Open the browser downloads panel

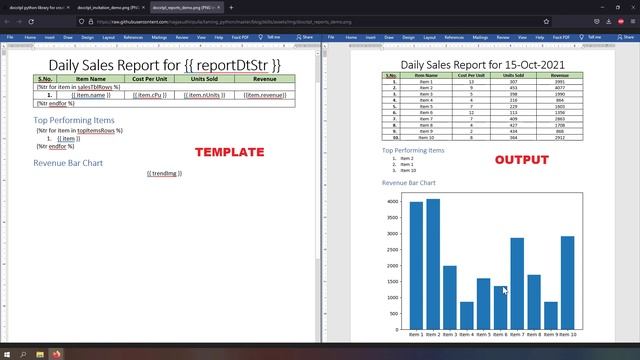[609, 22]
